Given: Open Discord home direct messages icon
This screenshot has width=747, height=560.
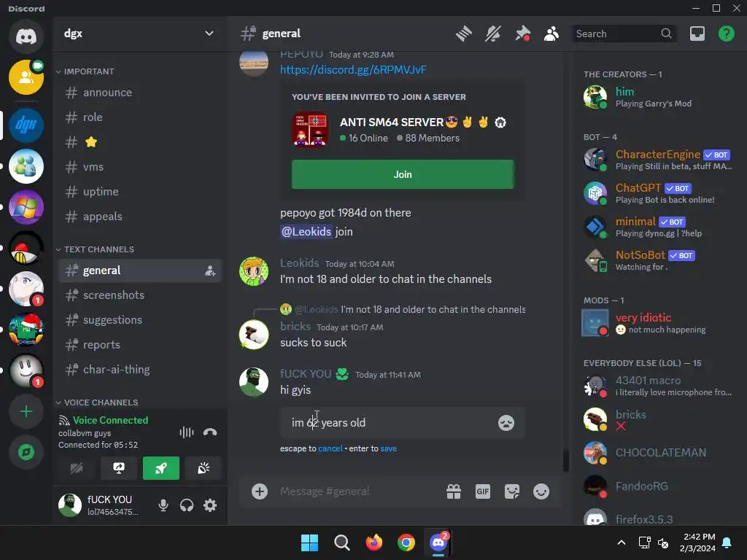Looking at the screenshot, I should pyautogui.click(x=26, y=36).
